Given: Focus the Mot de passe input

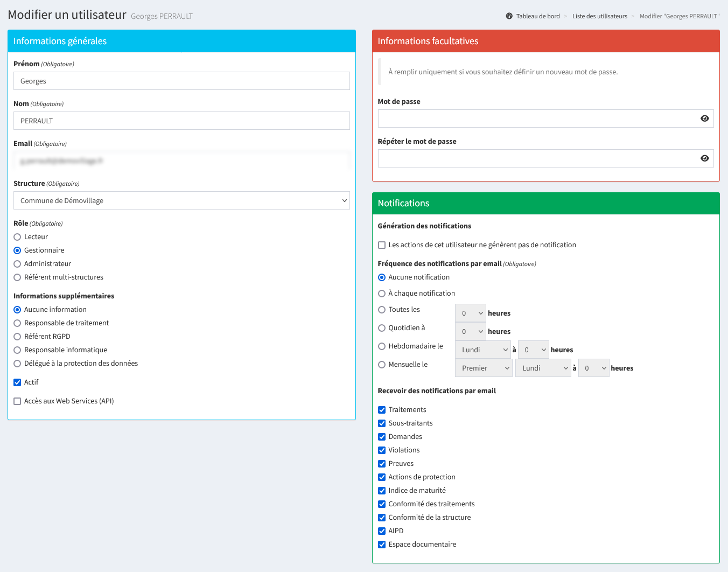Looking at the screenshot, I should (x=536, y=118).
